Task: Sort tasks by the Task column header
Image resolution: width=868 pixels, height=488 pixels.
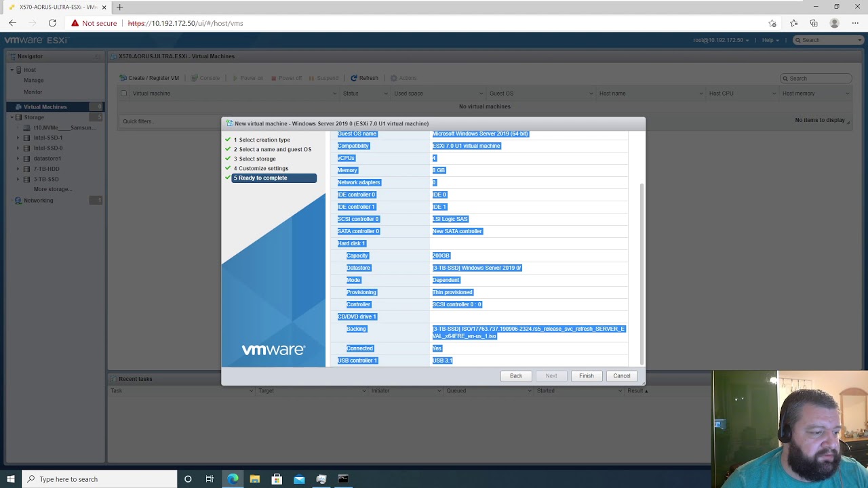Action: click(117, 391)
